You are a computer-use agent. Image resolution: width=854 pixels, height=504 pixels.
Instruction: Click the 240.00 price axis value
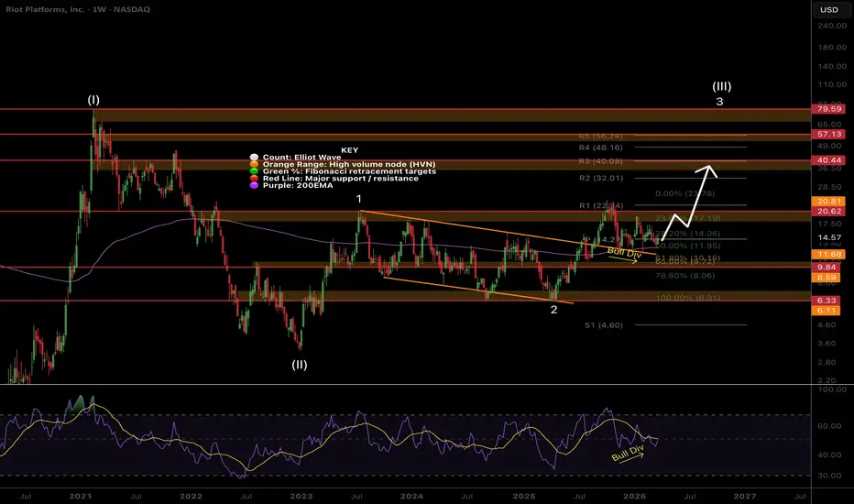[x=832, y=26]
